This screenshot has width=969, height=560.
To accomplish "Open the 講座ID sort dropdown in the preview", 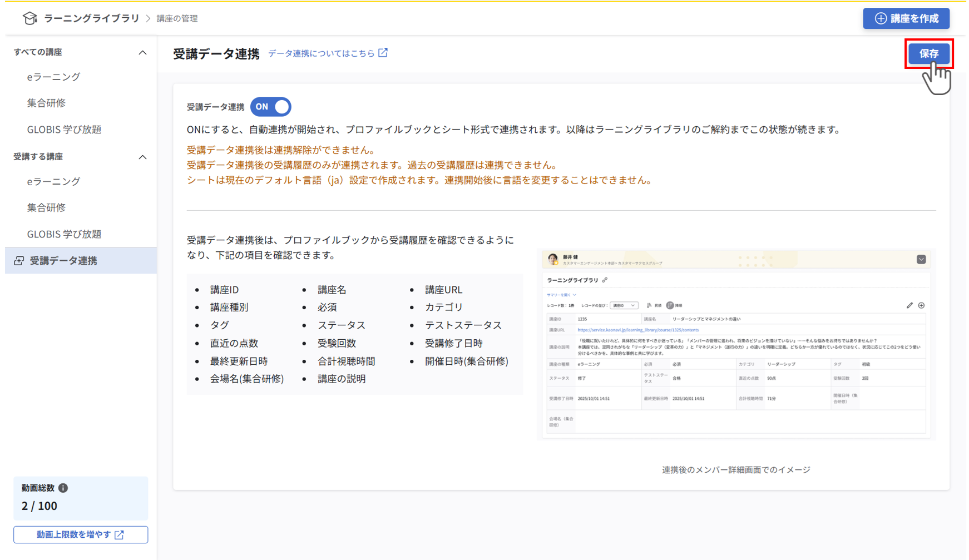I will (x=624, y=305).
